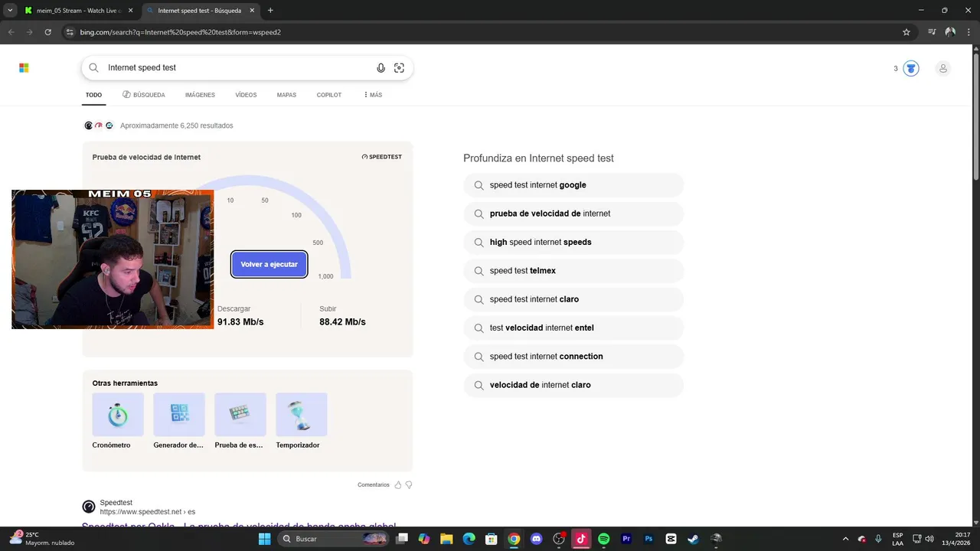Viewport: 980px width, 551px height.
Task: Click the Chrome taskbar icon
Action: click(x=514, y=539)
